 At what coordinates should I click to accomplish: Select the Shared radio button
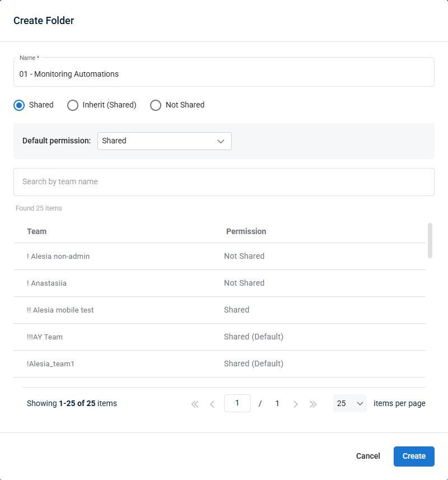tap(20, 105)
